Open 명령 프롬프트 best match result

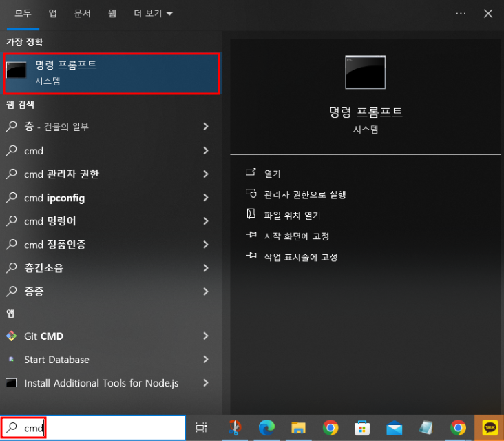[x=112, y=73]
